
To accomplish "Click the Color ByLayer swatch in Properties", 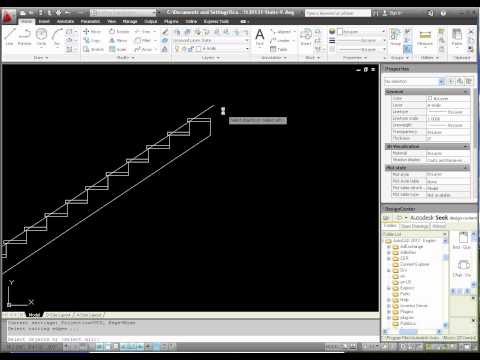I will click(430, 98).
